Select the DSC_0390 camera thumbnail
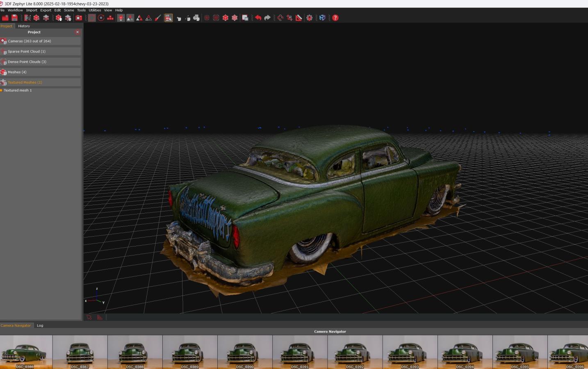This screenshot has height=369, width=588. (x=245, y=352)
